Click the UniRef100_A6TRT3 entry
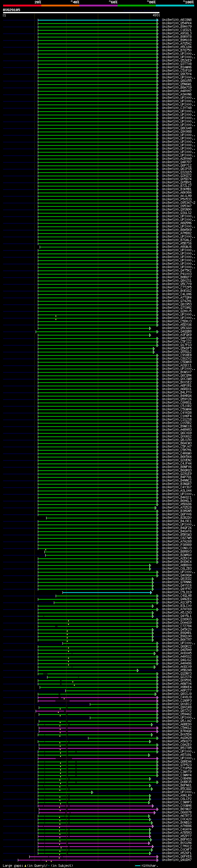 (x=177, y=816)
